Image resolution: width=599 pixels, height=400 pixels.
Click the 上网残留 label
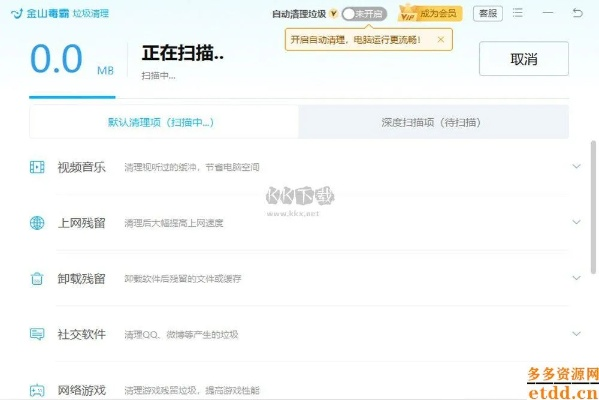(81, 223)
